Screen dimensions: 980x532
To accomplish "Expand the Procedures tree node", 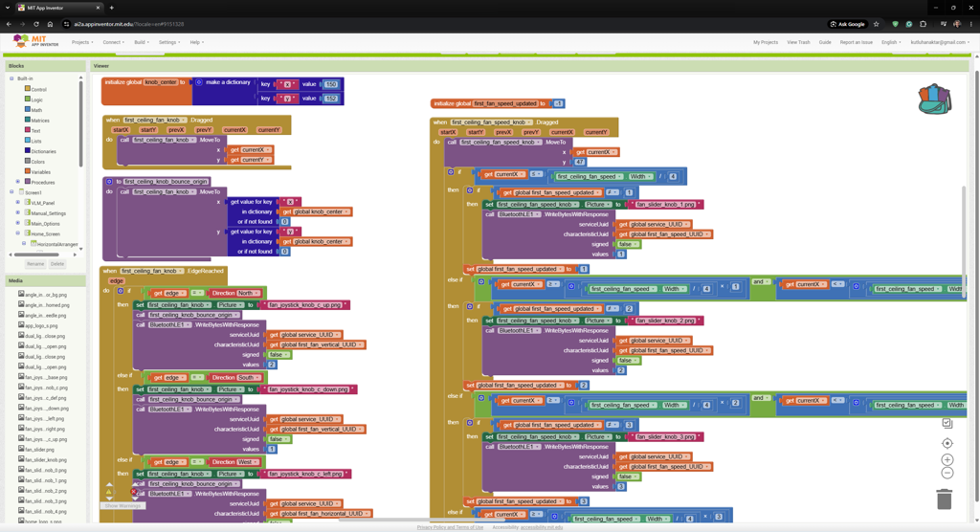I will pos(17,182).
